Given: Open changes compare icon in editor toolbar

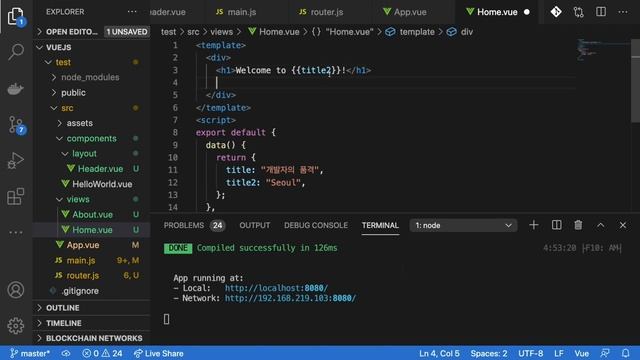Looking at the screenshot, I should click(578, 12).
